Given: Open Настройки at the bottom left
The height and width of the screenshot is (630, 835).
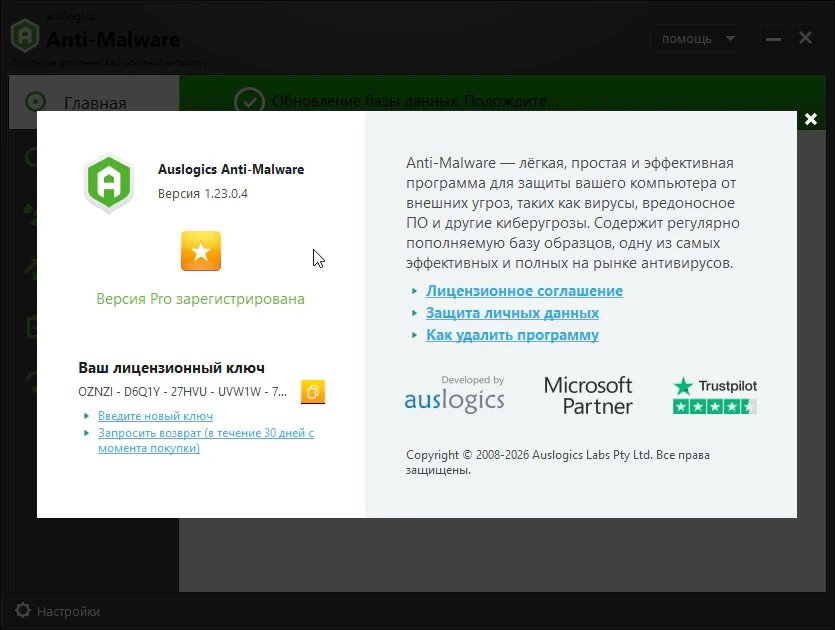Looking at the screenshot, I should pyautogui.click(x=57, y=611).
